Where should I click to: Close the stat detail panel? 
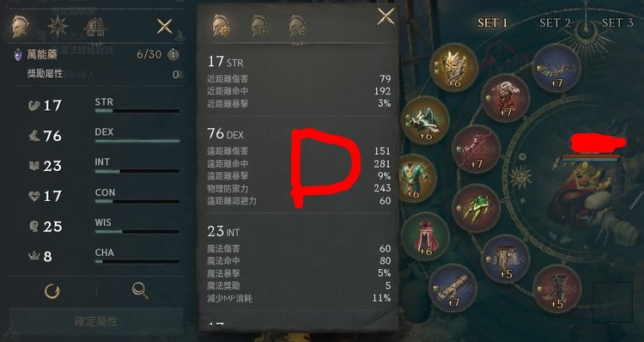pyautogui.click(x=386, y=17)
